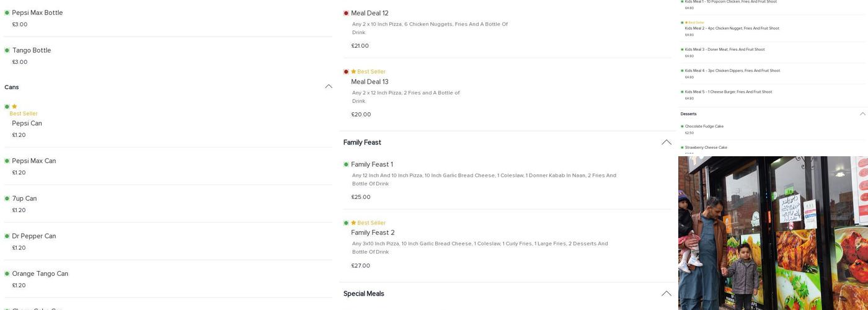Select the Pepsi Max Can item
Screen dimensions: 868x310
pyautogui.click(x=33, y=161)
